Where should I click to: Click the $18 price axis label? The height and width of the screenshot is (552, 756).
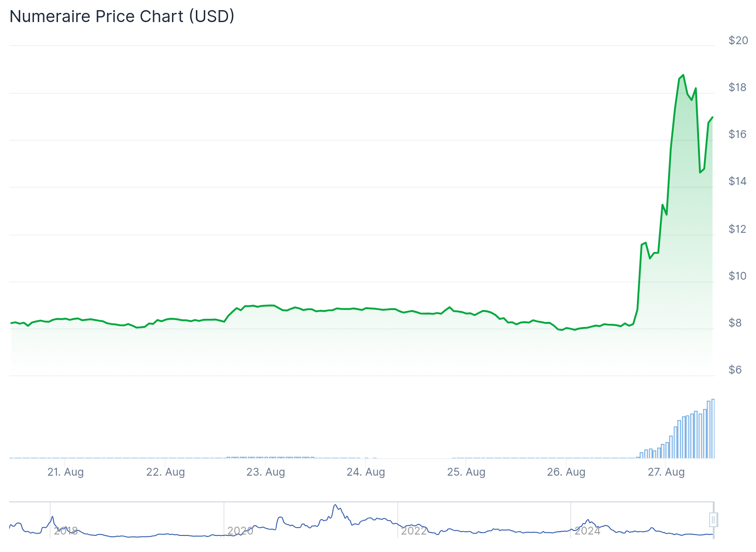click(x=738, y=87)
